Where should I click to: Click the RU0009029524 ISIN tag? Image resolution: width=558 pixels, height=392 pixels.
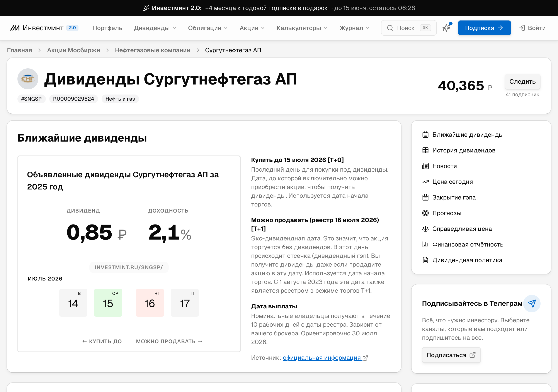coord(73,99)
